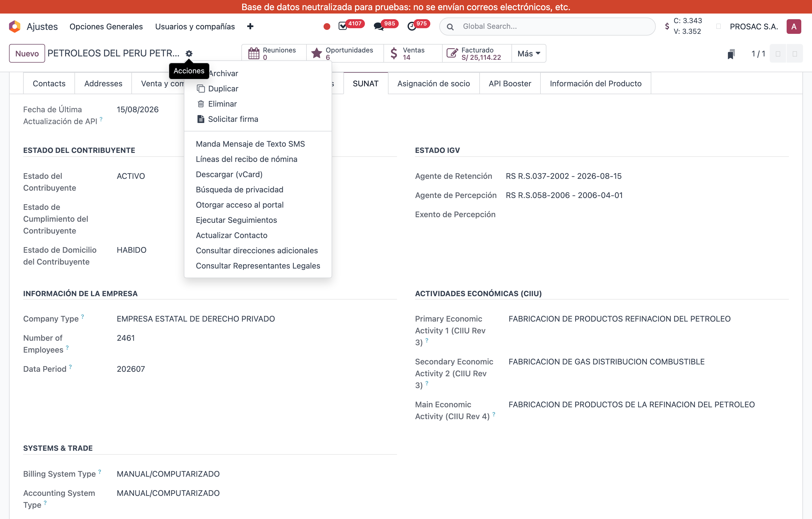Click Data Period value 202607

[131, 369]
